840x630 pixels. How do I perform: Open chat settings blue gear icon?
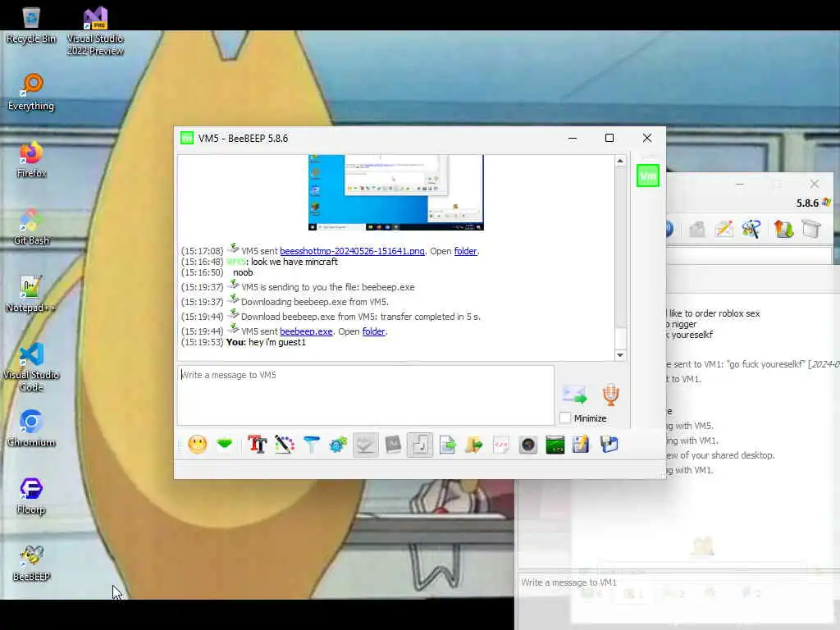338,445
